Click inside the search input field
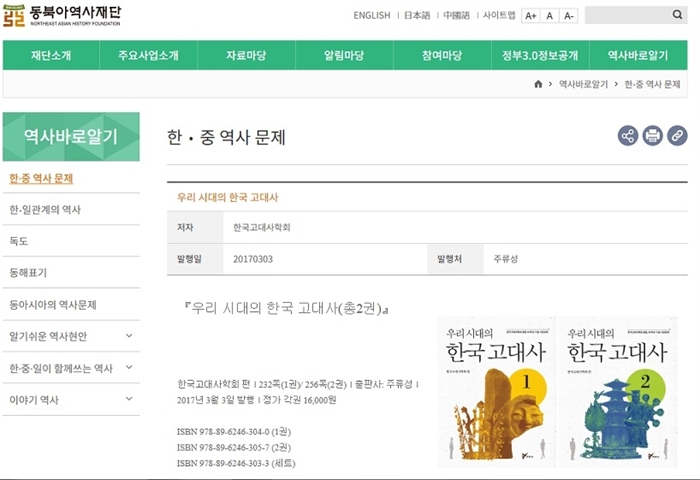Screen dimensions: 700x480 (626, 15)
